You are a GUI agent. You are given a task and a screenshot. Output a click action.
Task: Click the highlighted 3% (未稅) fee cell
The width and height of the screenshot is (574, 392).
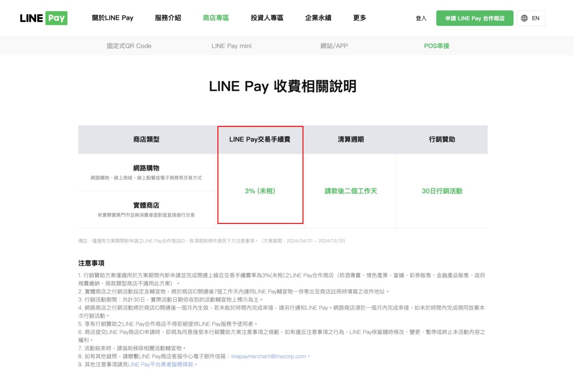260,191
